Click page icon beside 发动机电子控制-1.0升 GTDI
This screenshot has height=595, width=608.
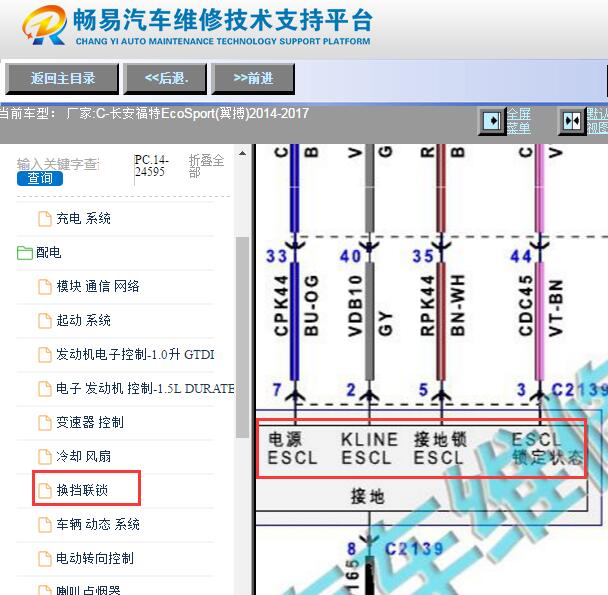point(45,355)
